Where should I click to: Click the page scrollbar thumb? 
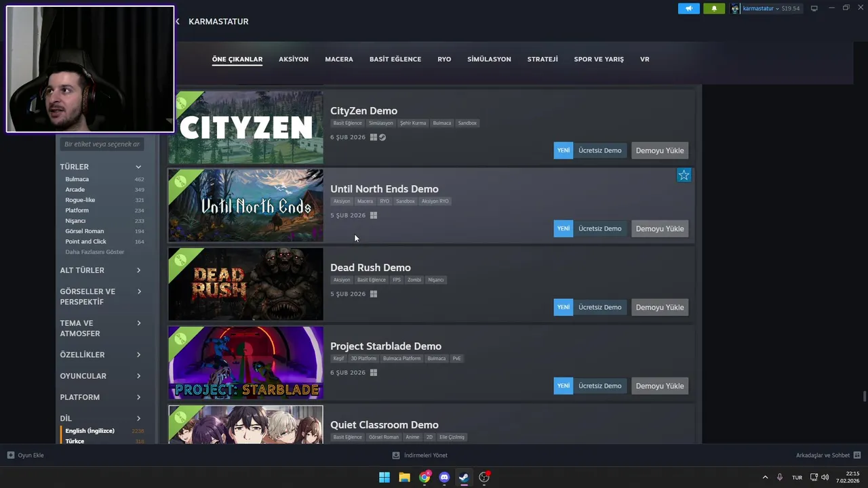tap(864, 396)
